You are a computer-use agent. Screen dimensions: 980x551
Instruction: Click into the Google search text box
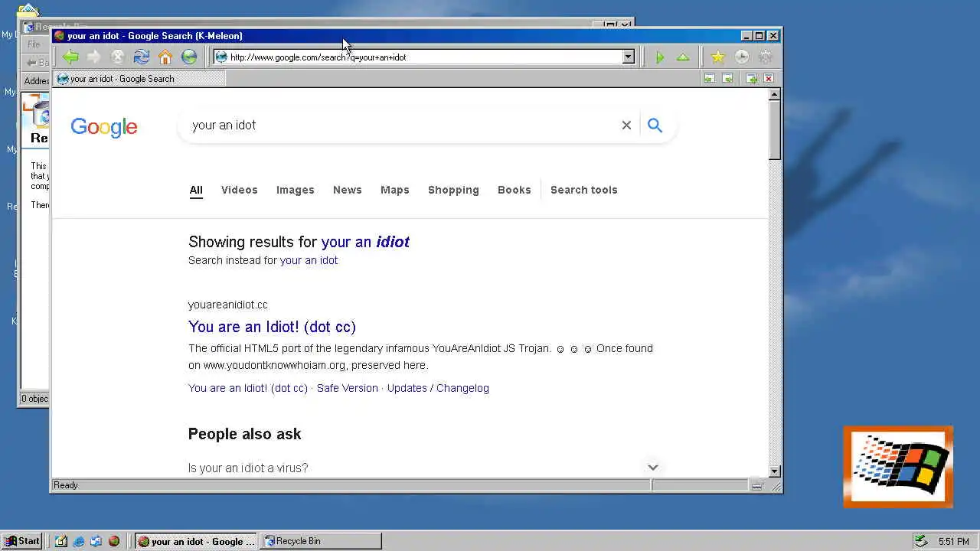point(402,125)
